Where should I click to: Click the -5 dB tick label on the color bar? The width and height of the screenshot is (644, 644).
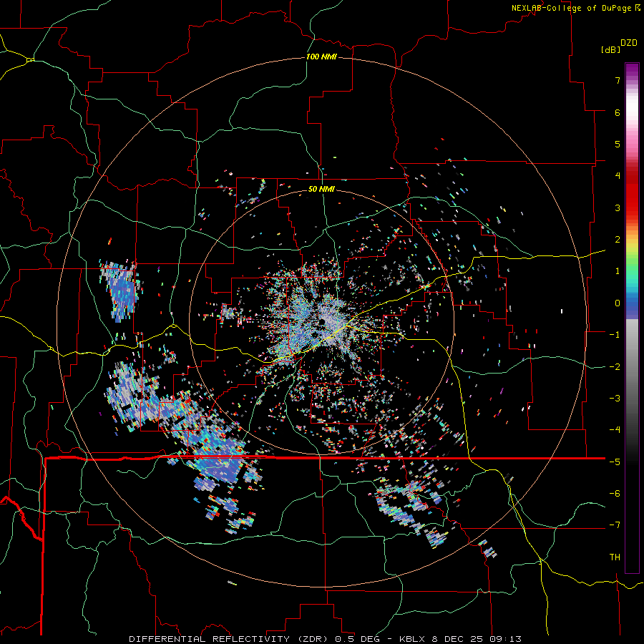(x=615, y=462)
